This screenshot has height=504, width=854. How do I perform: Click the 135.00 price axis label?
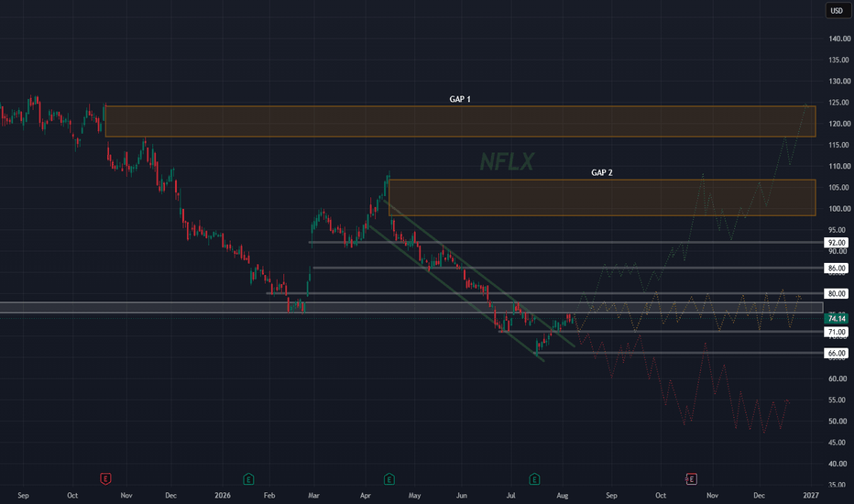(839, 60)
